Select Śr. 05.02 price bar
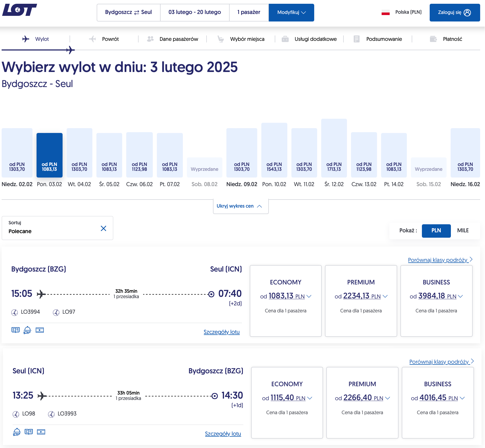Image resolution: width=485 pixels, height=448 pixels. coord(109,155)
